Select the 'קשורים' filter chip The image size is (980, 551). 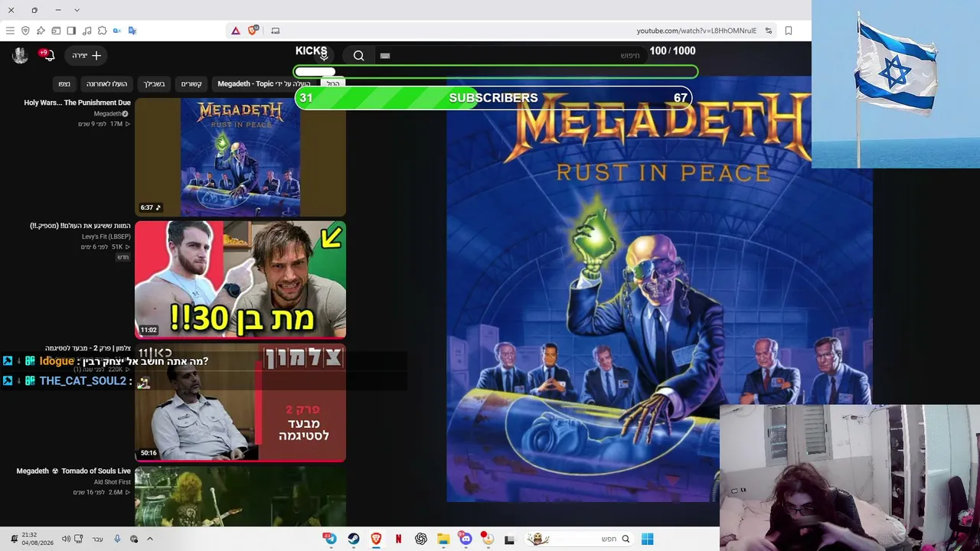pos(191,83)
